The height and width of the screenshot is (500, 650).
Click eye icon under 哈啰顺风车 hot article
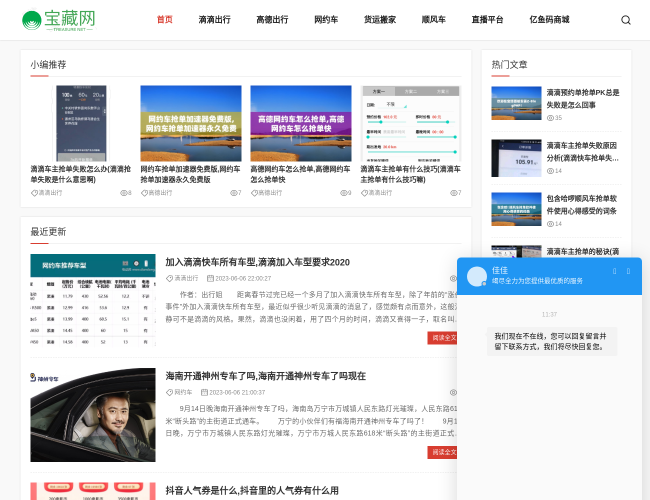coord(550,224)
